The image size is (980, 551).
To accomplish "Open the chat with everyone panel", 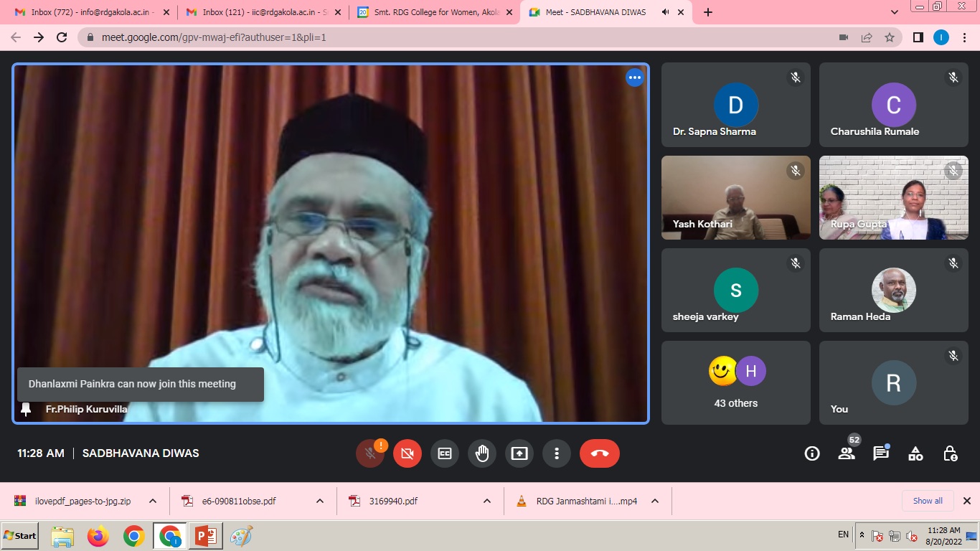I will (881, 453).
